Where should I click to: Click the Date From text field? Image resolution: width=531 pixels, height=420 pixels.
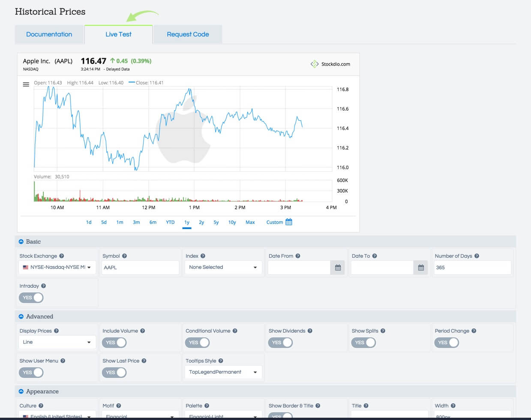299,268
